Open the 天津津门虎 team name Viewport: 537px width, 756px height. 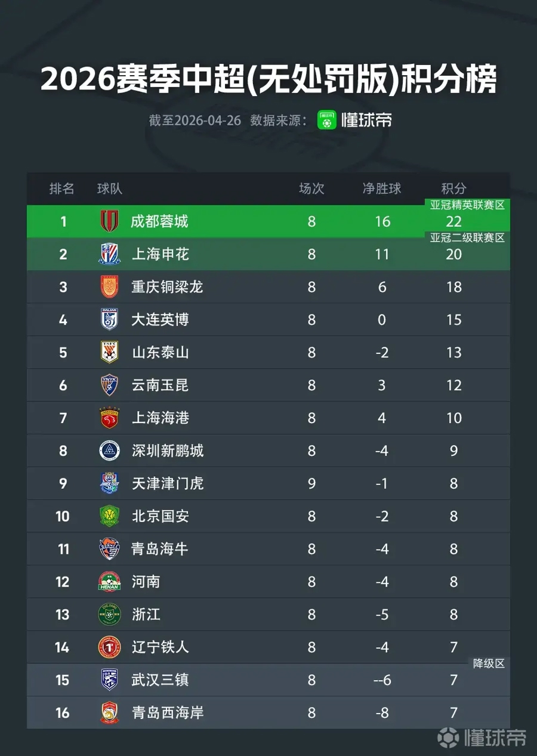pyautogui.click(x=168, y=483)
